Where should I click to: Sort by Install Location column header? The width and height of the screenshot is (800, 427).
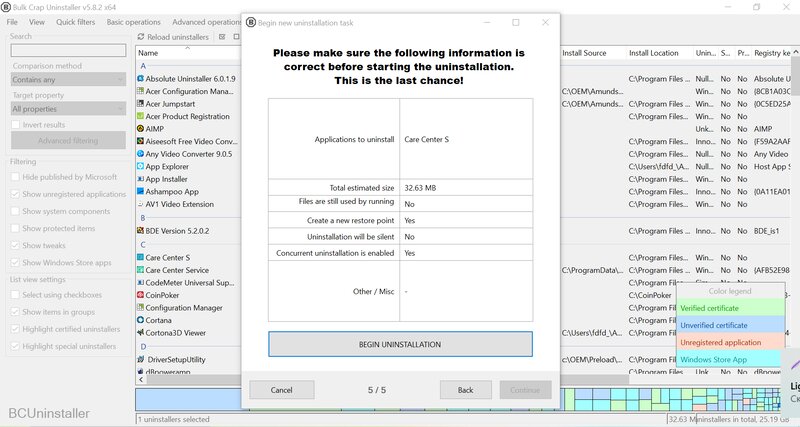pos(654,53)
